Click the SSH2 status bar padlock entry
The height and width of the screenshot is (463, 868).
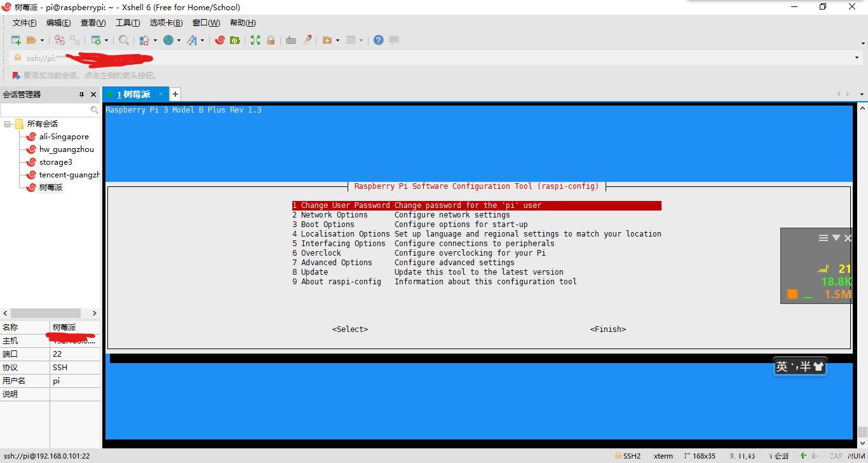[x=628, y=456]
